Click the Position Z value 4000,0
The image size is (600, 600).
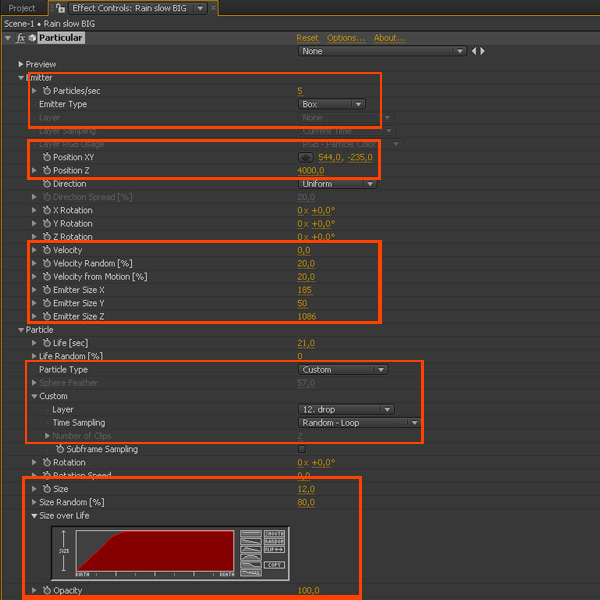[x=311, y=171]
